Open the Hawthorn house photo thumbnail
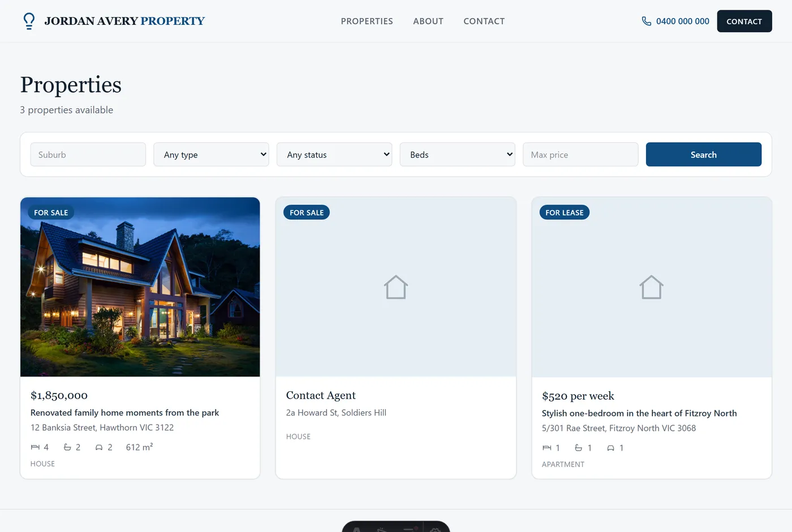 point(140,287)
